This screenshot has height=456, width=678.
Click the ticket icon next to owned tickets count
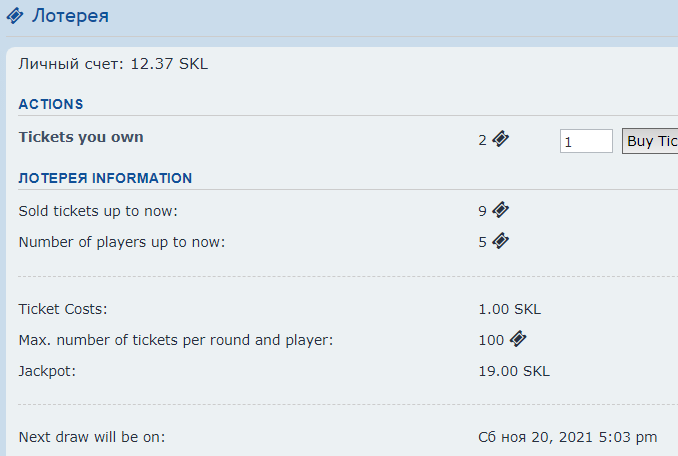501,140
